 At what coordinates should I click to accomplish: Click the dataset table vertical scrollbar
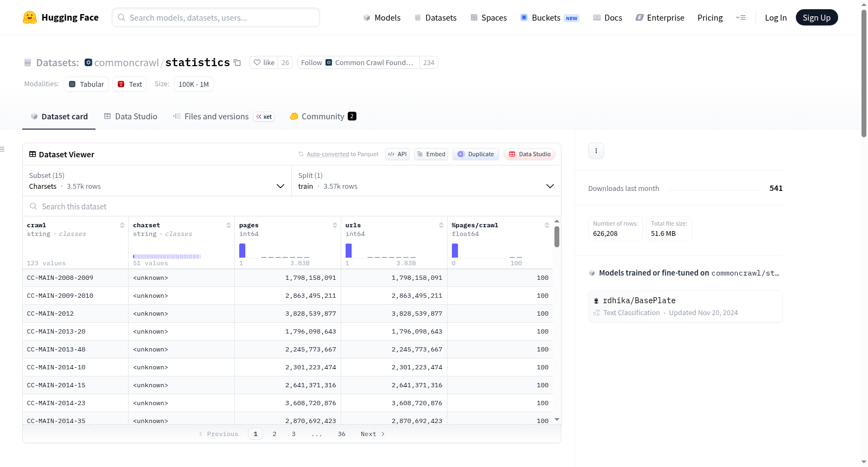pos(557,236)
